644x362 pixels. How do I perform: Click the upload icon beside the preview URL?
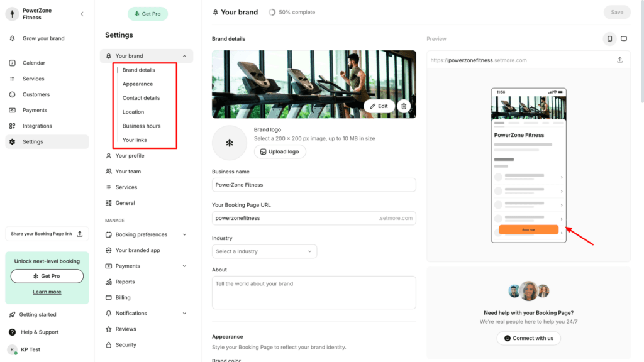[619, 60]
